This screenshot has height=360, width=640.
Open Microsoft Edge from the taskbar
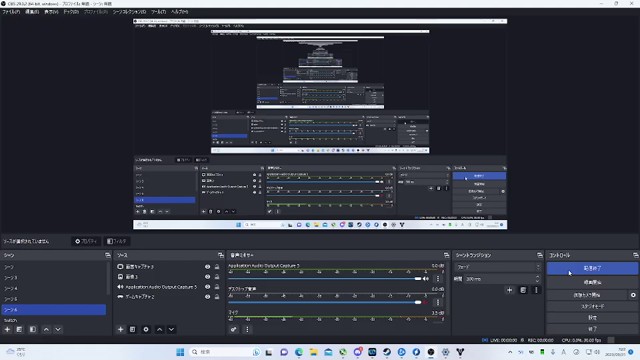point(299,352)
